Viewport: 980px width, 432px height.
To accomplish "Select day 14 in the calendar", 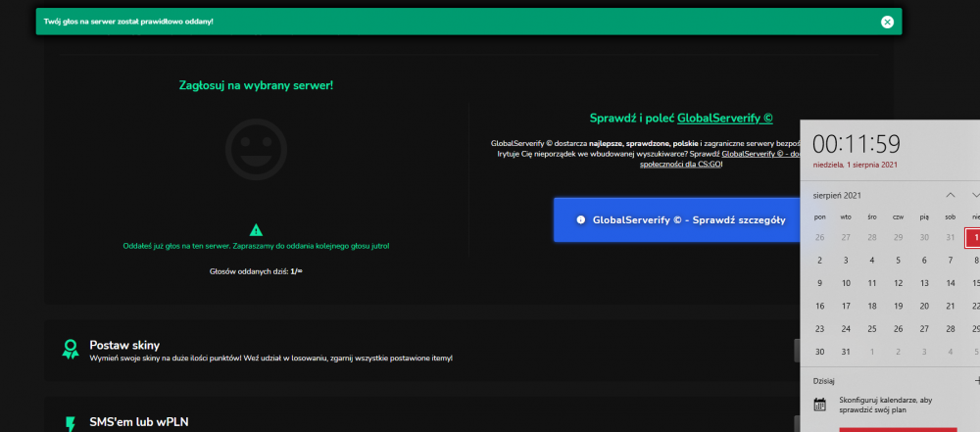I will tap(951, 283).
